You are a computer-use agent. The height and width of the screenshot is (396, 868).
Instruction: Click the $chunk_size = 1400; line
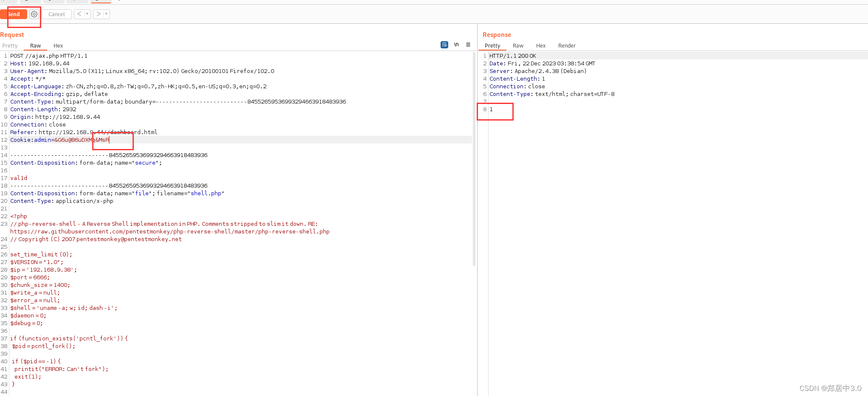click(x=40, y=285)
